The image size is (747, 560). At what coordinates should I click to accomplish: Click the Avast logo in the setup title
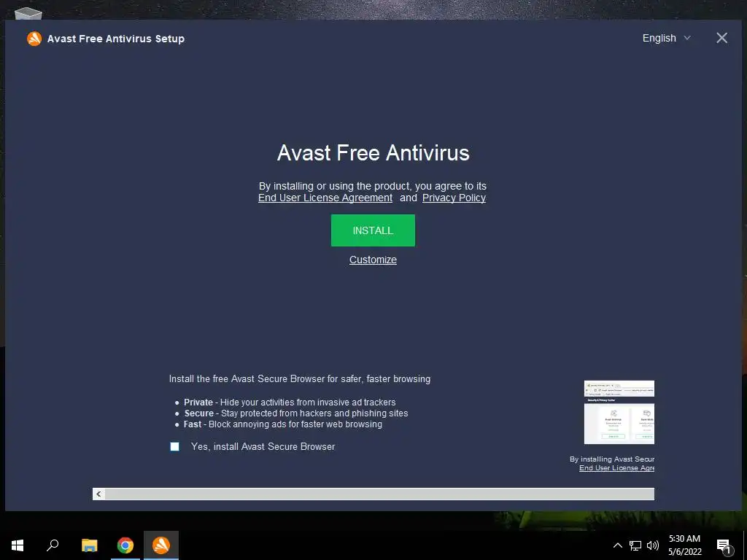click(34, 39)
